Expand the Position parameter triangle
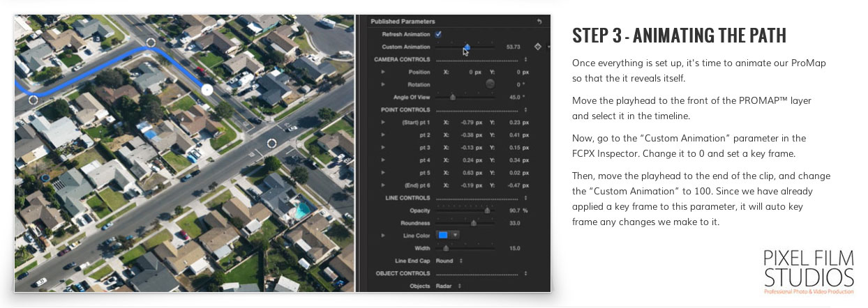 tap(383, 72)
